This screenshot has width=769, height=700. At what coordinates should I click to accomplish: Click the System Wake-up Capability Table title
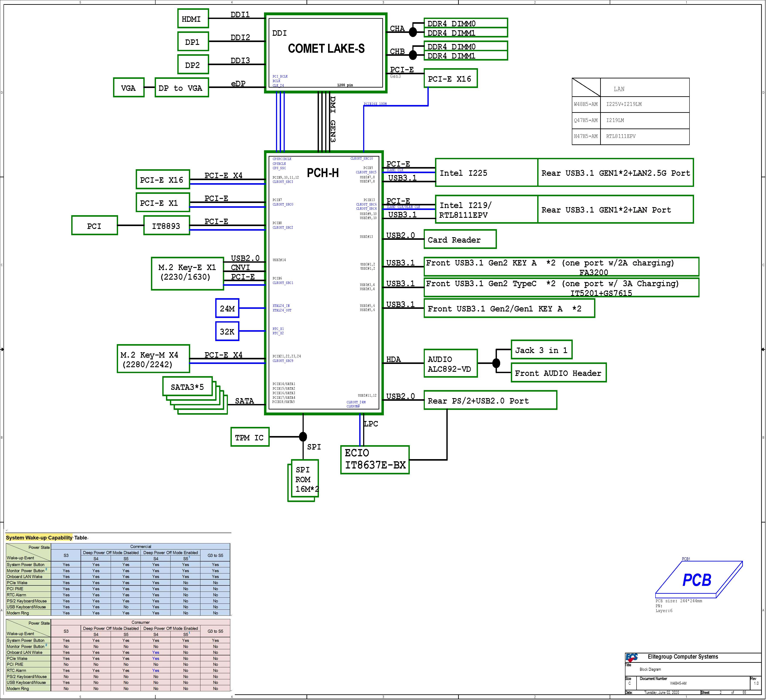(46, 538)
